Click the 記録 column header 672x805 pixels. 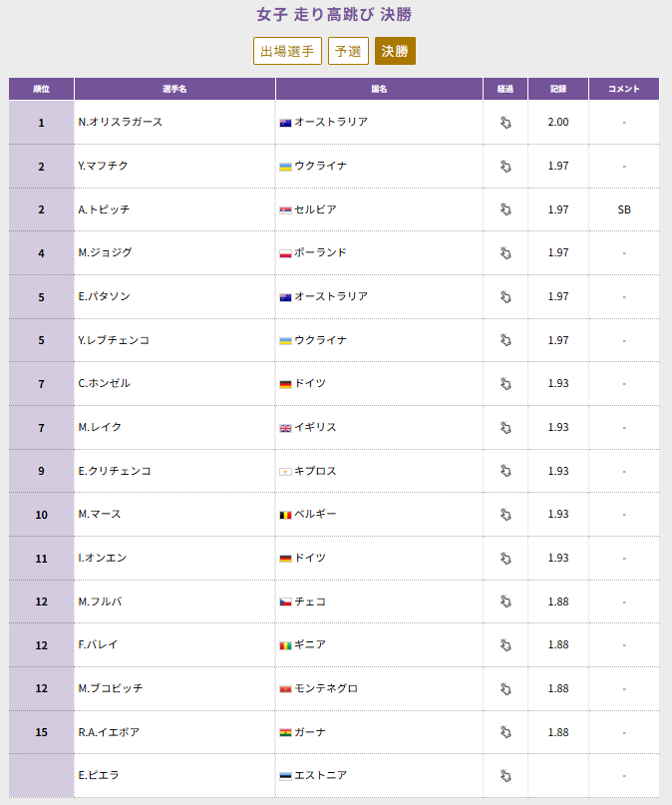(x=558, y=89)
